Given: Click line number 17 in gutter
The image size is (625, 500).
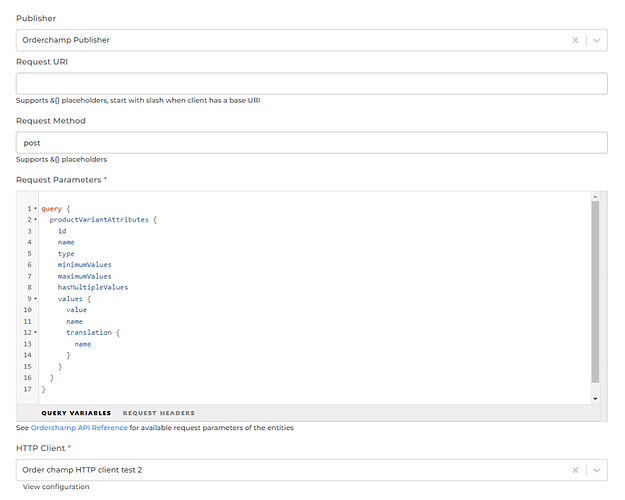Looking at the screenshot, I should 27,389.
